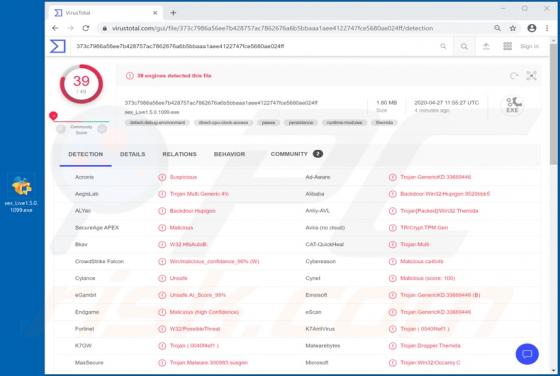Open the Chrome three-dot menu
The image size is (560, 376).
pos(547,28)
